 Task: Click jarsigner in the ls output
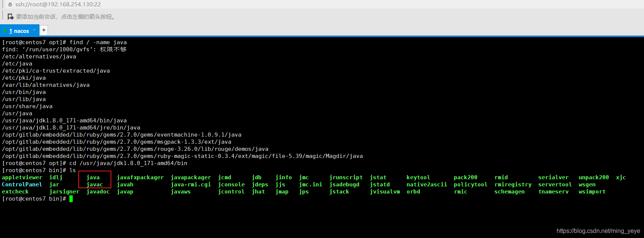[64, 192]
